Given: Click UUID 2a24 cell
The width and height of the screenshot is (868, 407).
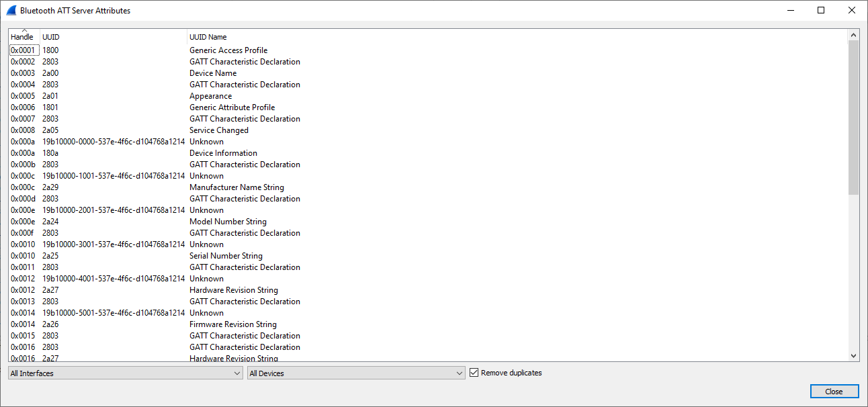Looking at the screenshot, I should tap(50, 222).
